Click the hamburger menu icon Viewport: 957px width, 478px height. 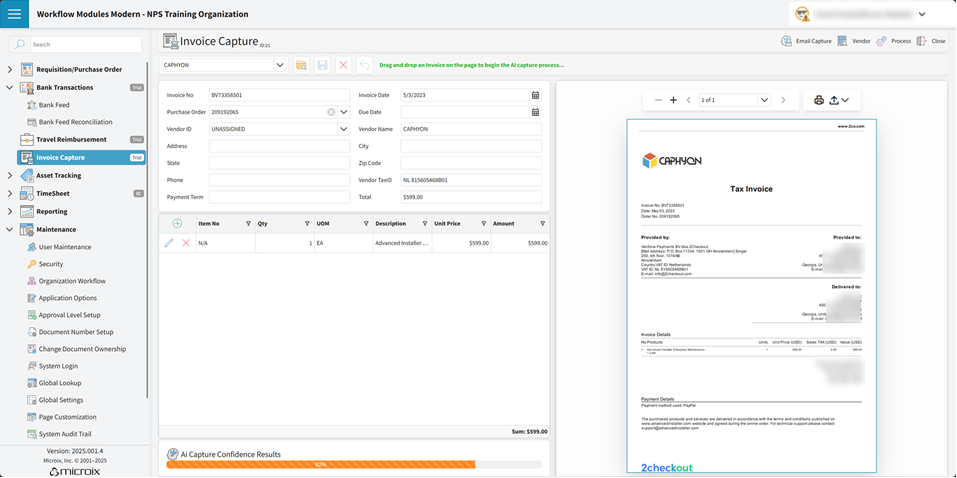(14, 14)
